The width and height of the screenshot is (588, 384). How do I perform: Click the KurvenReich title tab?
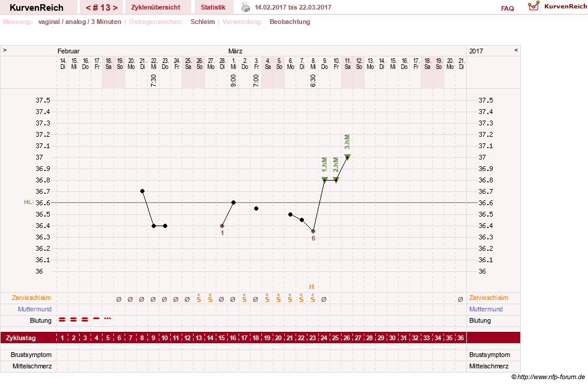(37, 8)
